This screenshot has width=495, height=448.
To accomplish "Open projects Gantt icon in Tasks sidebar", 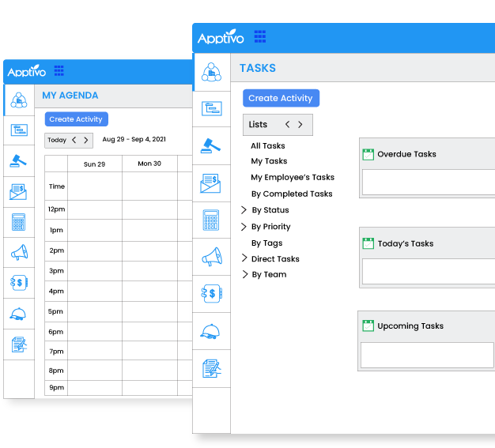I will pyautogui.click(x=211, y=109).
